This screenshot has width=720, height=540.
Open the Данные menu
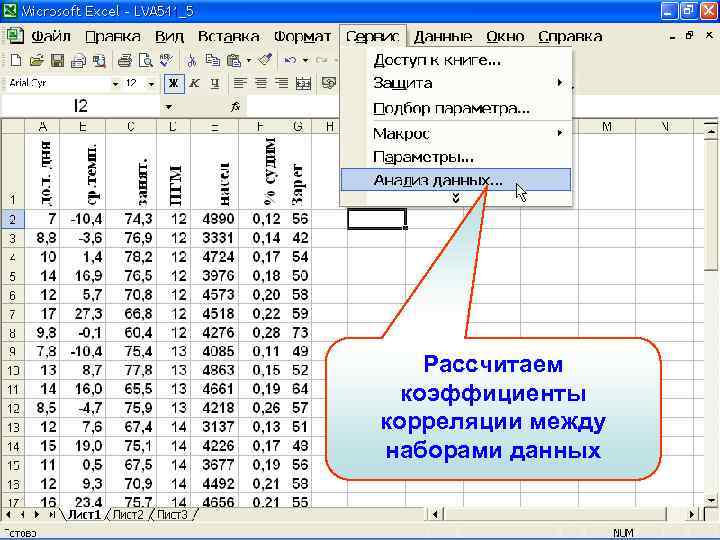click(443, 36)
